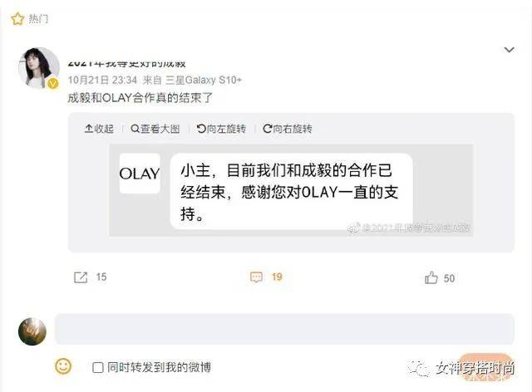Open the poster's profile avatar
This screenshot has width=532, height=392.
pyautogui.click(x=38, y=67)
